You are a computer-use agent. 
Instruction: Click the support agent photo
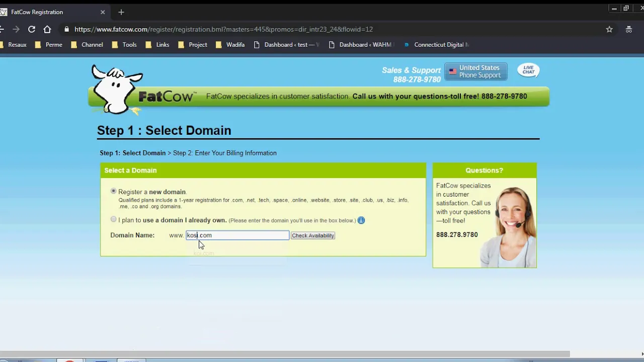click(507, 226)
